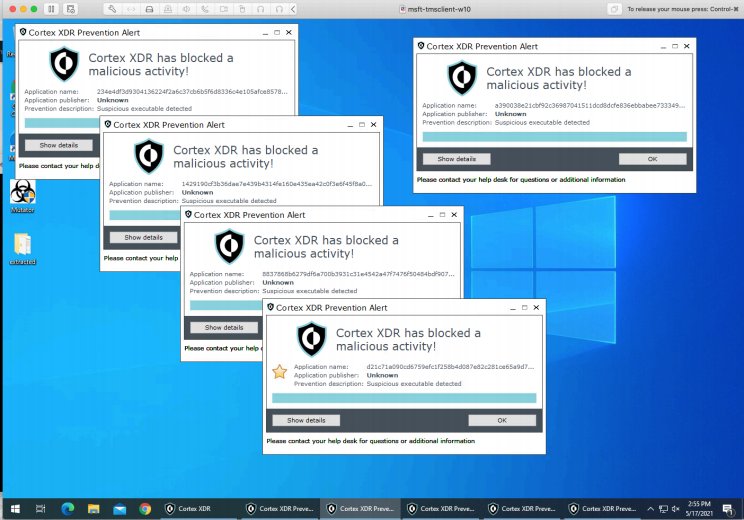This screenshot has width=744, height=520.
Task: Pause the virtual machine from the toolbar
Action: click(x=51, y=9)
